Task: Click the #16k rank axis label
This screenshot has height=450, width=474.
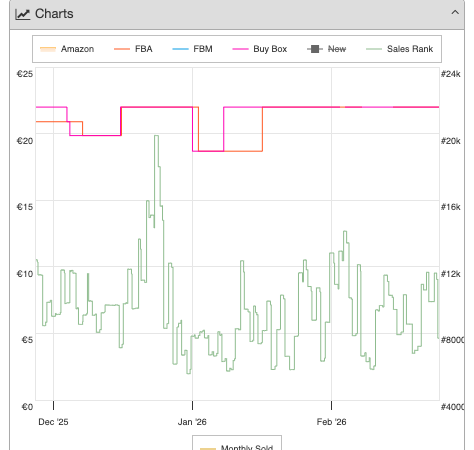Action: coord(451,207)
